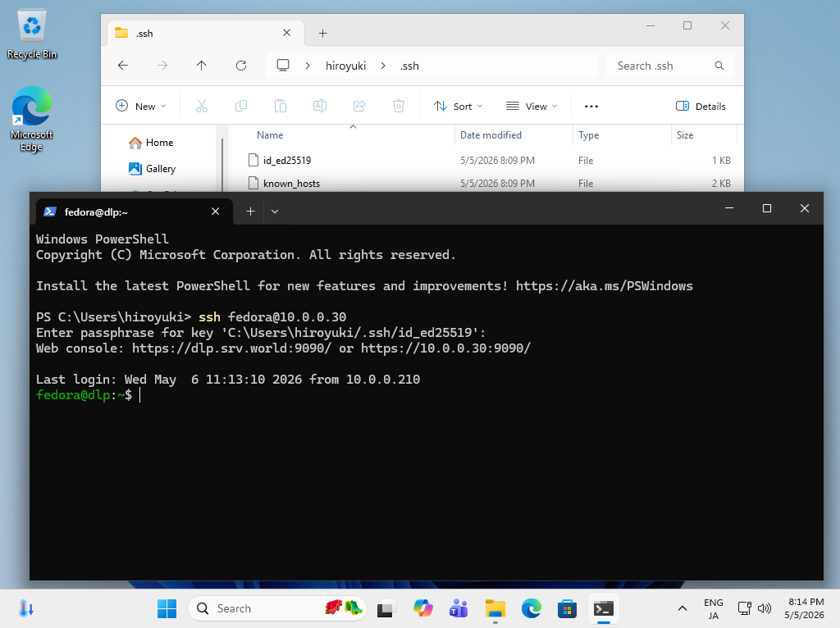Select Gallery in the navigation pane
This screenshot has width=840, height=628.
coord(153,169)
